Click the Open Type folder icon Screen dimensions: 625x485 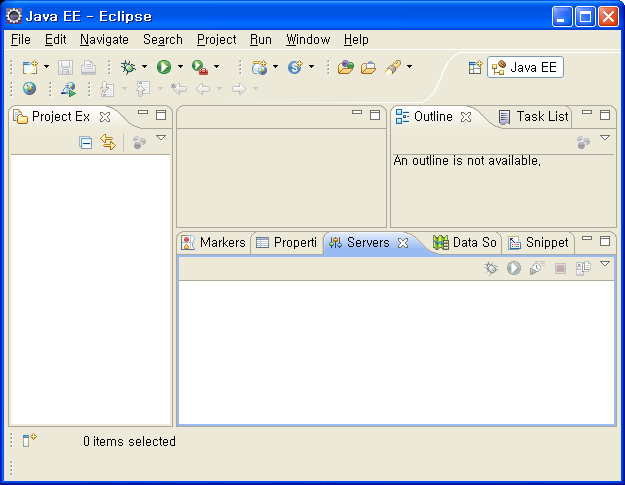pos(346,67)
